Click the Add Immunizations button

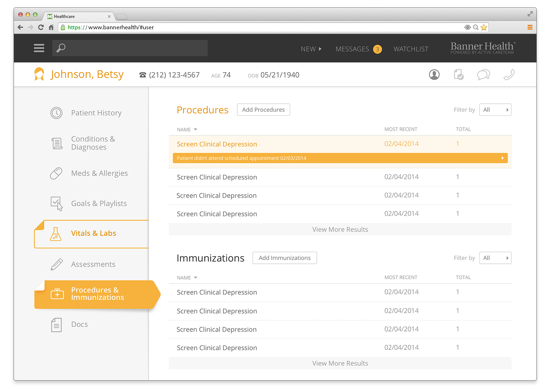pyautogui.click(x=285, y=258)
